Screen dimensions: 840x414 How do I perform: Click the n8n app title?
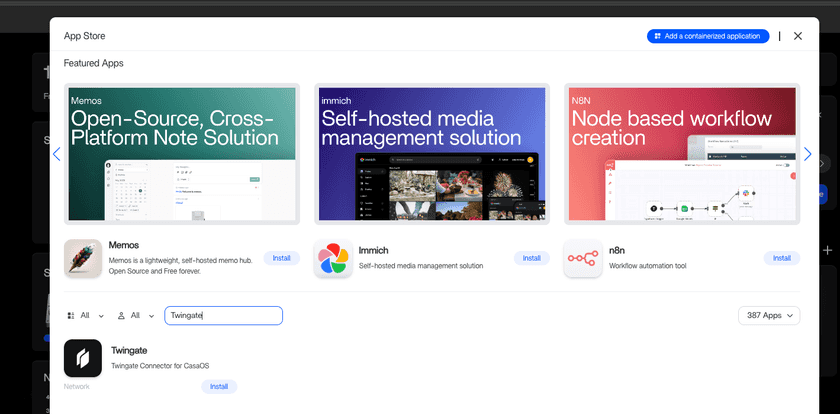coord(617,250)
